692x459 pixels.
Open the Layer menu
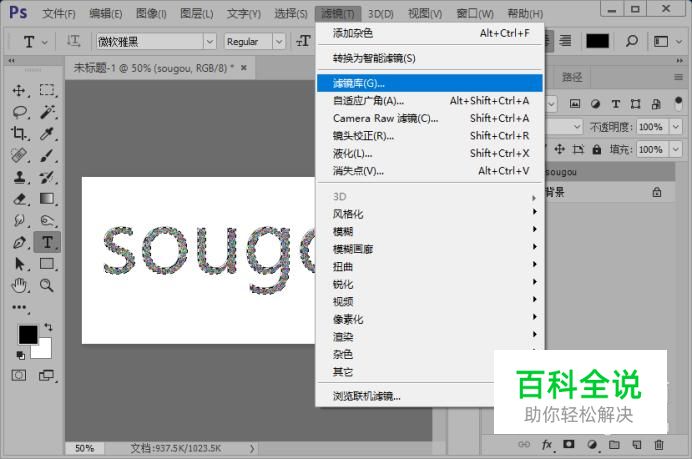click(x=196, y=14)
